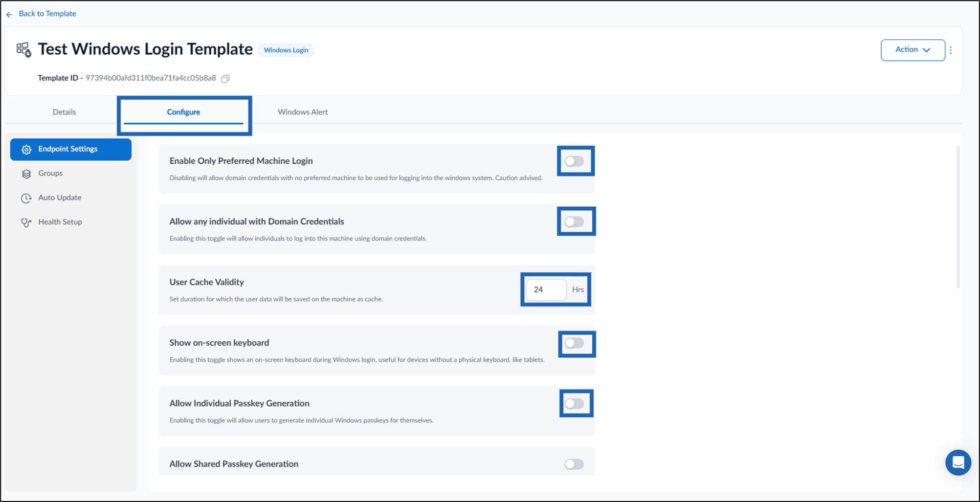This screenshot has height=502, width=980.
Task: Enable Allow Individual Passkey Generation
Action: click(574, 404)
